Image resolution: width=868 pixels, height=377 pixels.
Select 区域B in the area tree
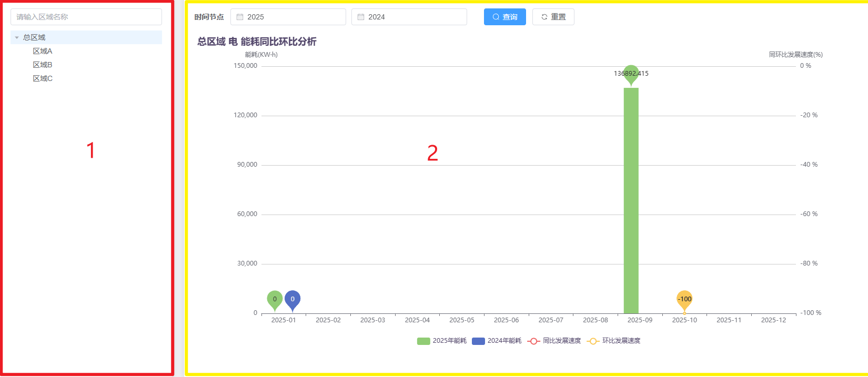[43, 65]
